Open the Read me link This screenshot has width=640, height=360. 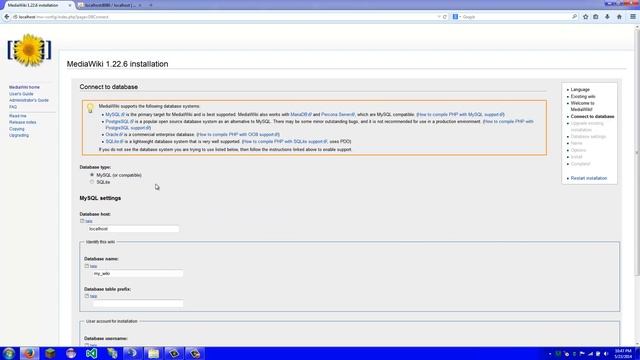pyautogui.click(x=18, y=116)
